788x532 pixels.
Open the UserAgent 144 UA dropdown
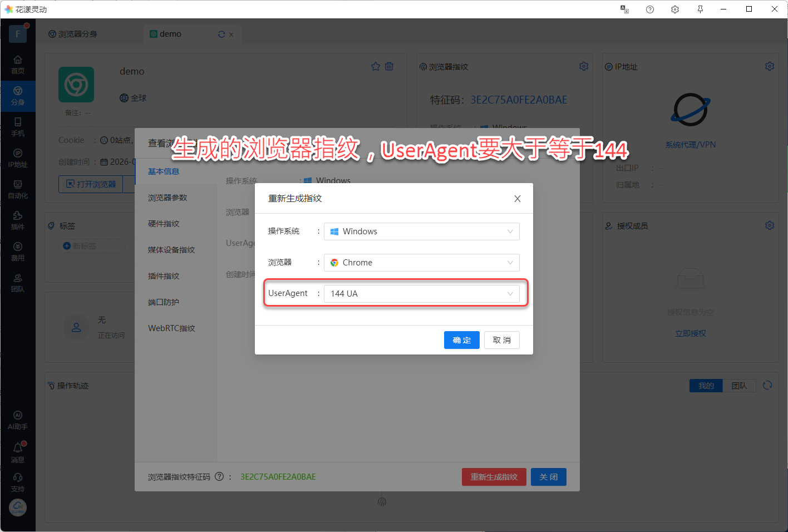pyautogui.click(x=421, y=294)
